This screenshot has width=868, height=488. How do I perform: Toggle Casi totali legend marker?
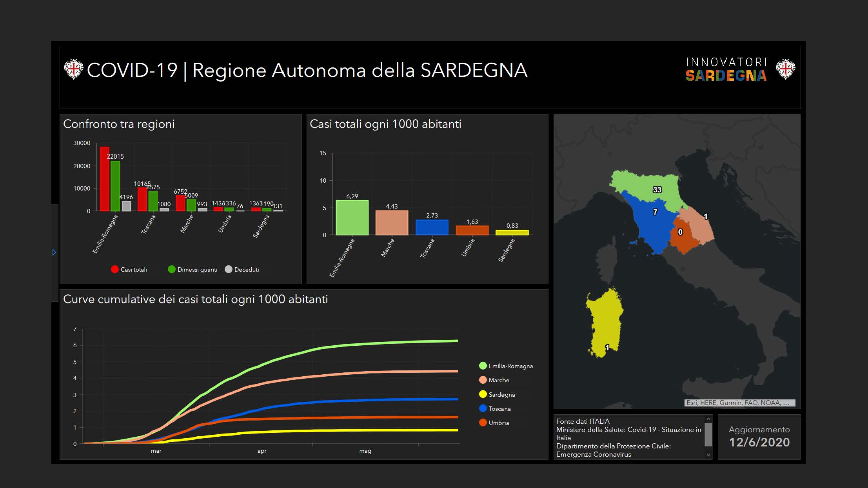[114, 269]
